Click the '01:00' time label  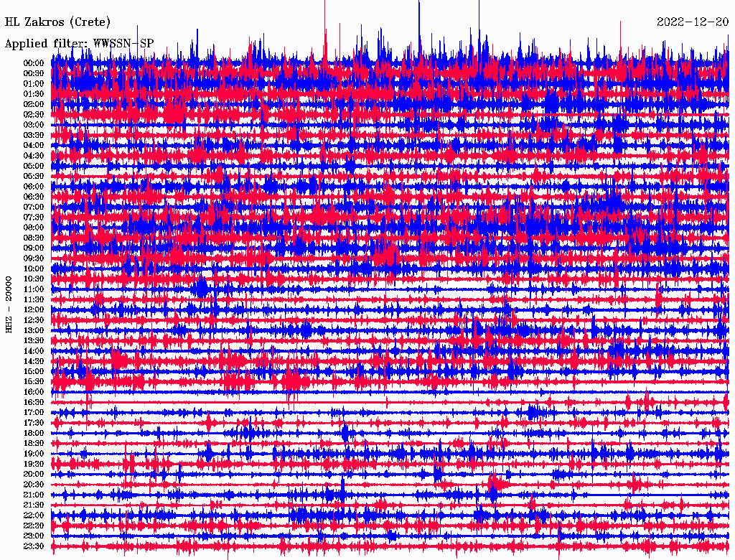[34, 83]
